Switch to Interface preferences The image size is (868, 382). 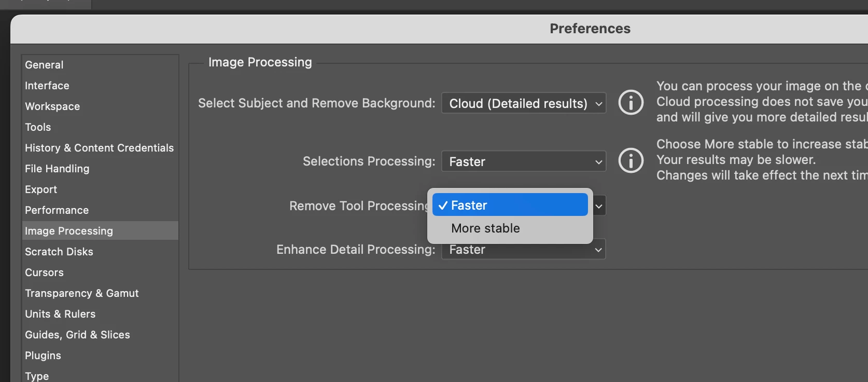pos(47,86)
